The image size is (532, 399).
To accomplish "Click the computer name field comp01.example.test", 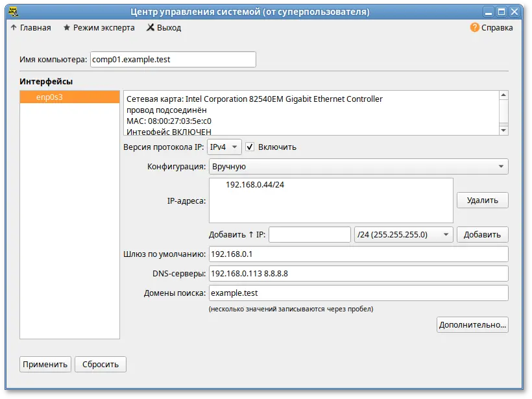I will click(x=172, y=59).
